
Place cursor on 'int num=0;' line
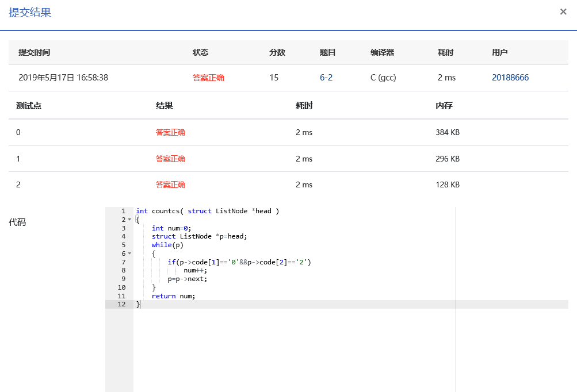point(171,228)
